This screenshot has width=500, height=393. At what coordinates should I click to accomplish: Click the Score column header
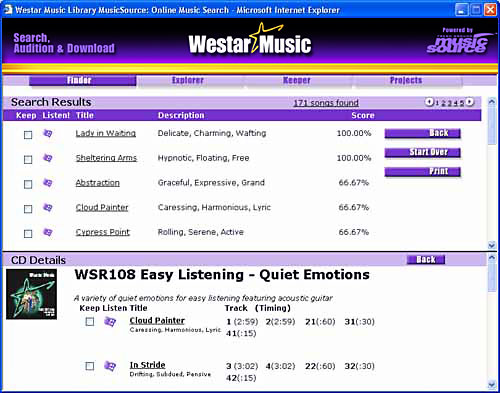(363, 116)
